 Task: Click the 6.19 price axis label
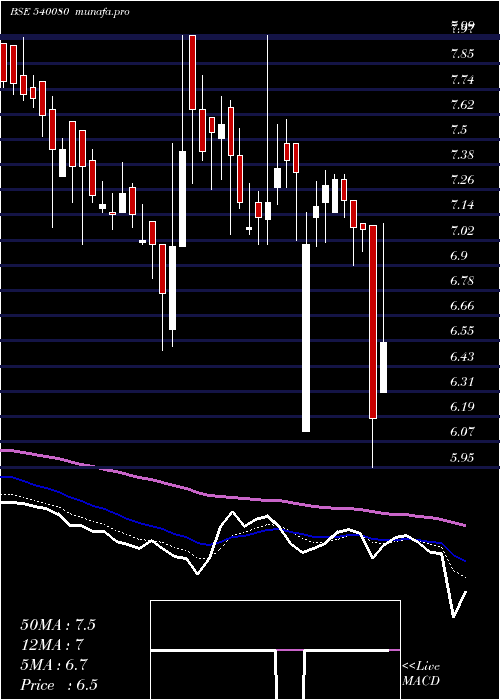click(462, 407)
